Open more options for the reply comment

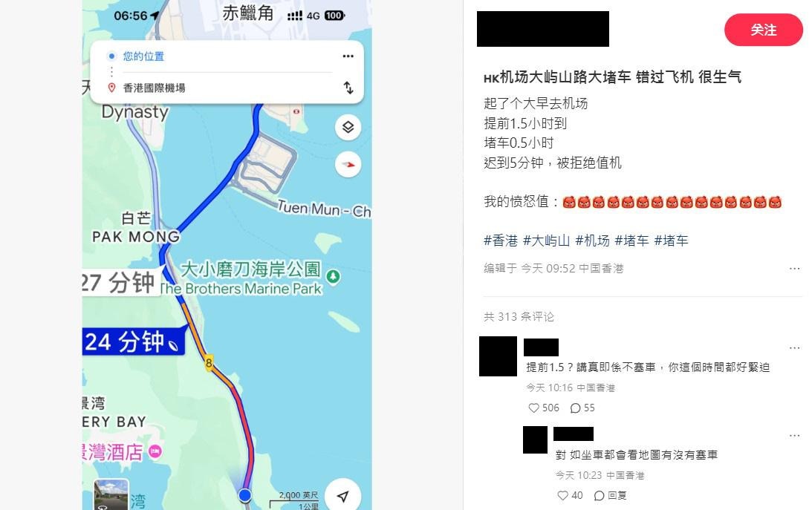click(794, 436)
